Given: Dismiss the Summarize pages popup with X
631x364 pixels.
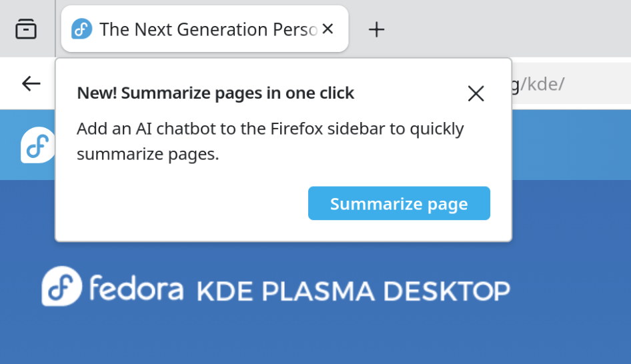Looking at the screenshot, I should pyautogui.click(x=476, y=93).
